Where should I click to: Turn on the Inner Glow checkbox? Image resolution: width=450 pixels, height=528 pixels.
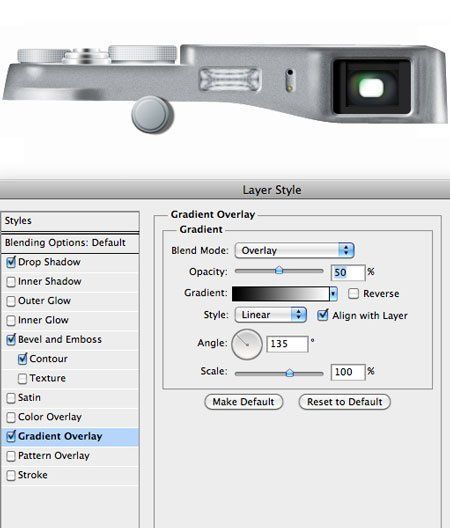tap(11, 320)
